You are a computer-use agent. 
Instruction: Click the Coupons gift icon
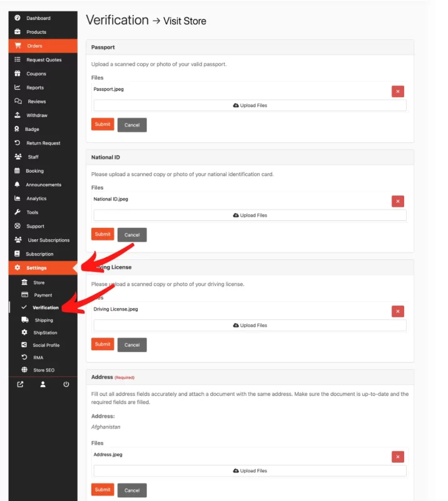[x=18, y=74]
